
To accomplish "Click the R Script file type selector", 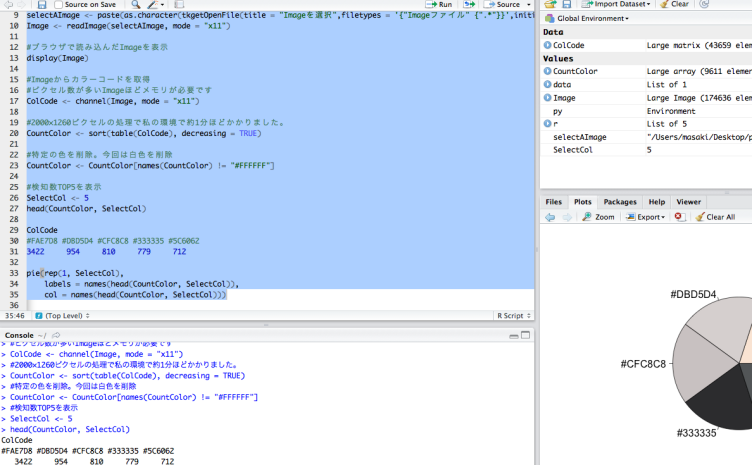I will (513, 315).
